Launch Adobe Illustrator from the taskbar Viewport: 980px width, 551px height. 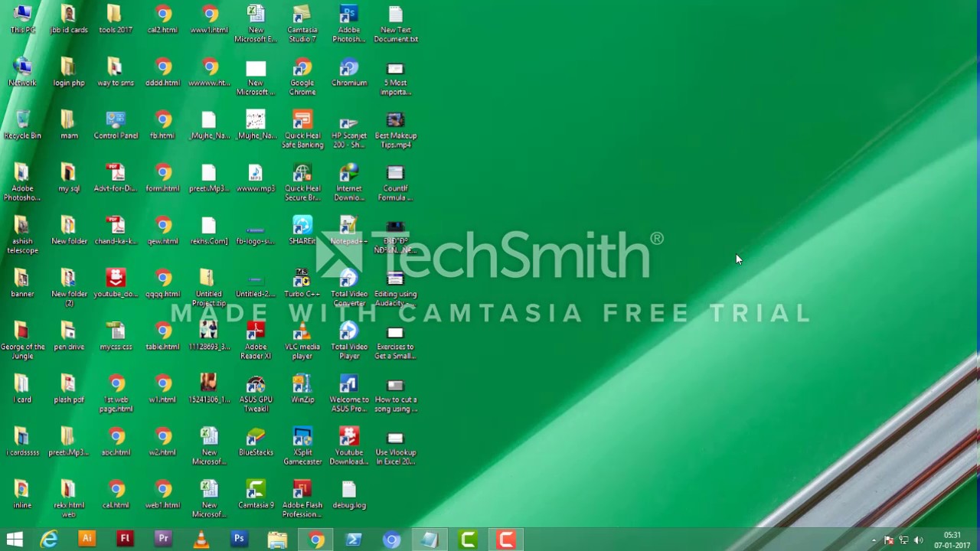[87, 539]
